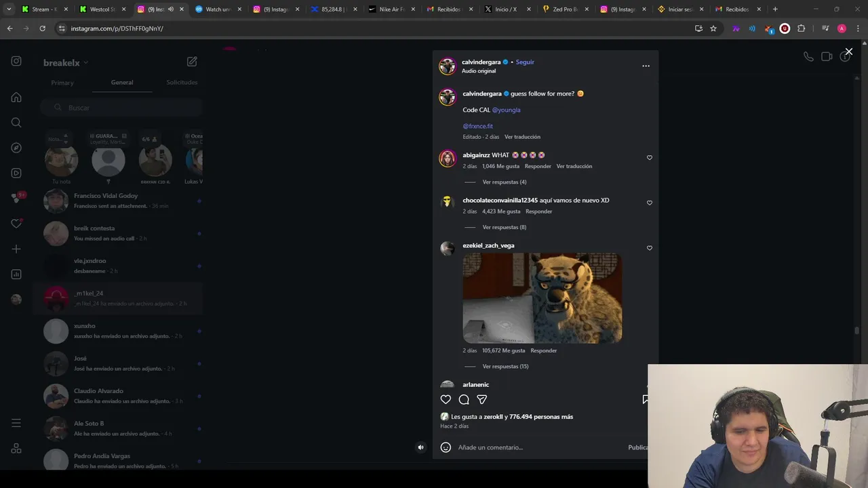Open the Pedro Andia Vargas conversation
The width and height of the screenshot is (868, 488).
119,461
